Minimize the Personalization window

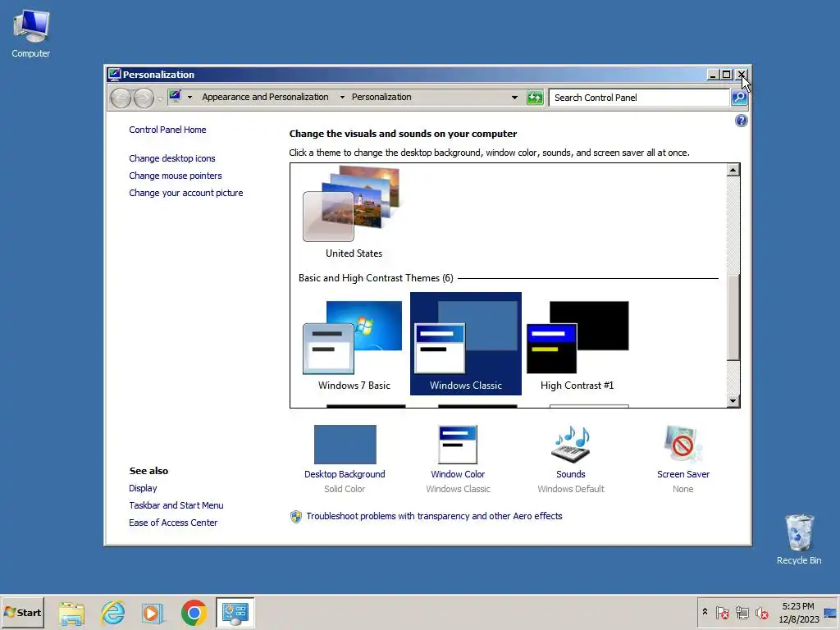click(713, 75)
